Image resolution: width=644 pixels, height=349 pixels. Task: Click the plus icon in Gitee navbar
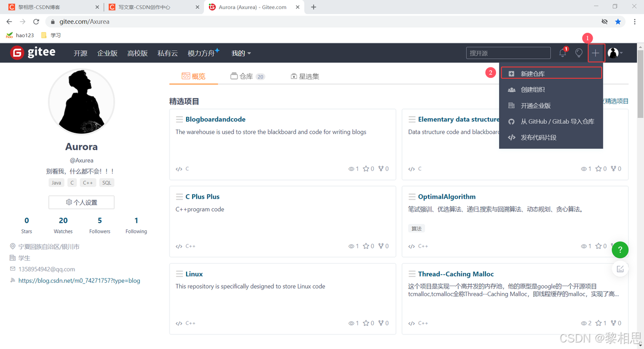[x=596, y=53]
